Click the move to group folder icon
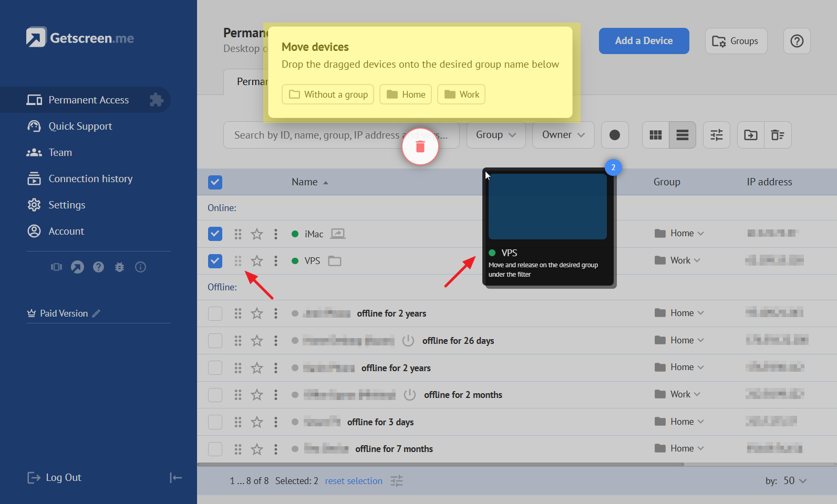The height and width of the screenshot is (504, 837). point(751,135)
